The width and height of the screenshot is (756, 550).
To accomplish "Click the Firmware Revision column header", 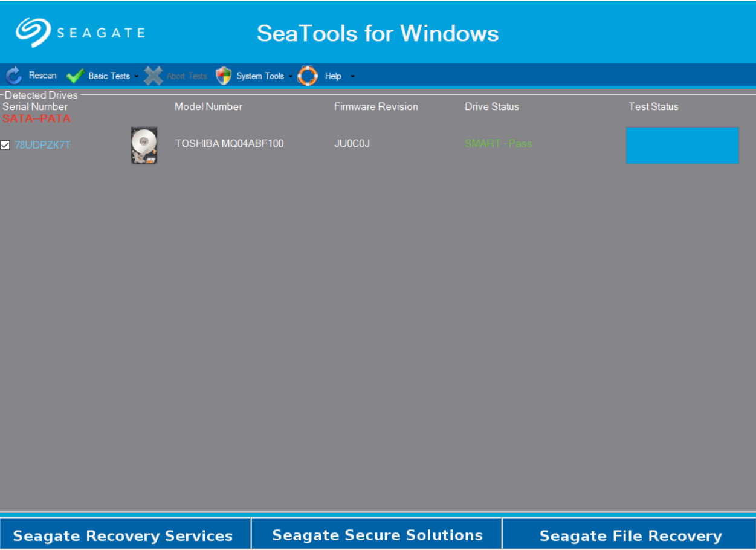I will 376,107.
